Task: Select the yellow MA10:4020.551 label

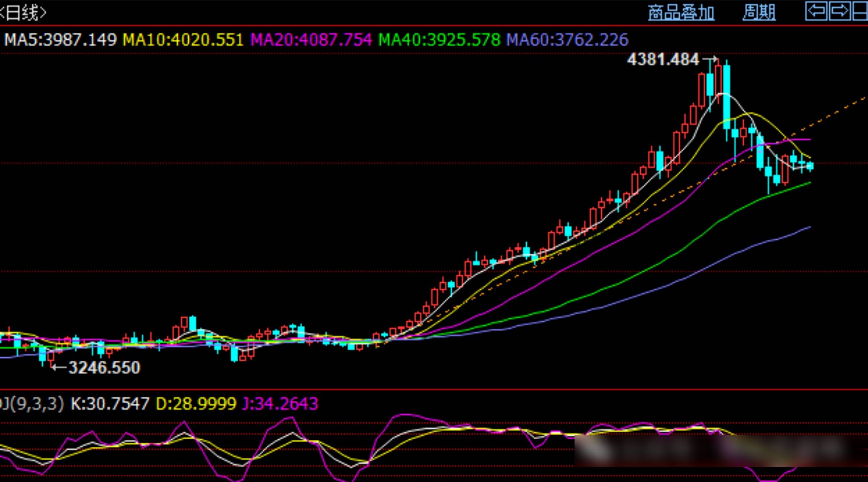Action: coord(183,40)
